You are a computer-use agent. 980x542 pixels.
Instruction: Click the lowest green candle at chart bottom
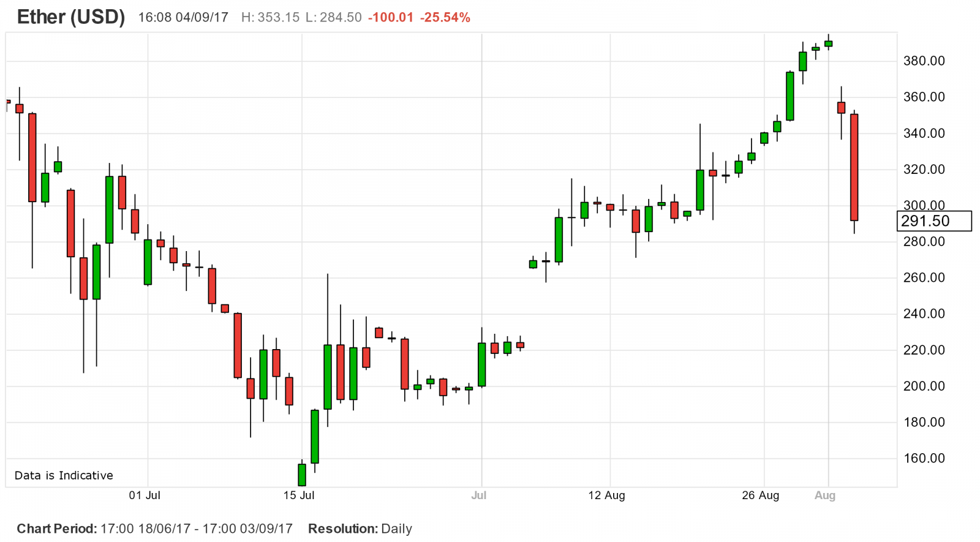[302, 475]
